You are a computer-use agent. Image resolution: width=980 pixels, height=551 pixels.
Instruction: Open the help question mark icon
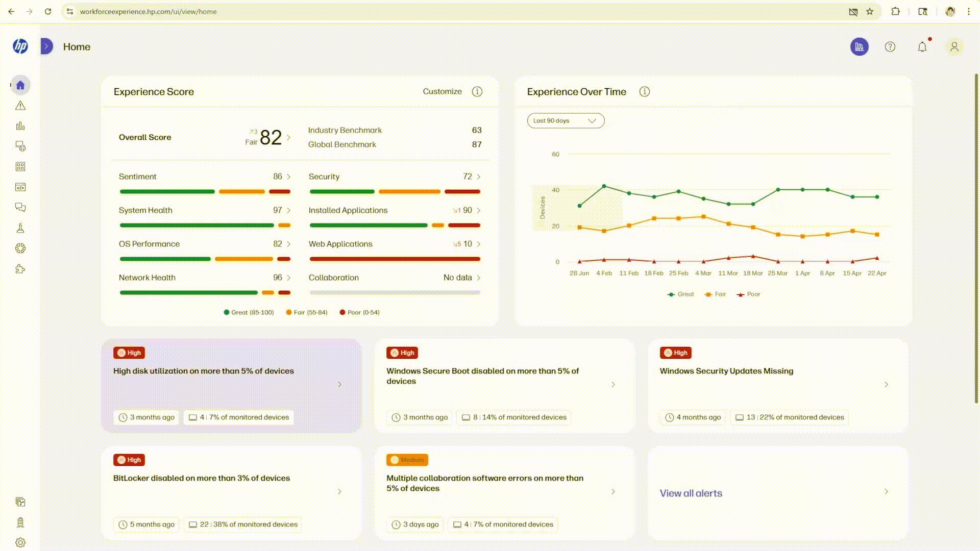[890, 47]
